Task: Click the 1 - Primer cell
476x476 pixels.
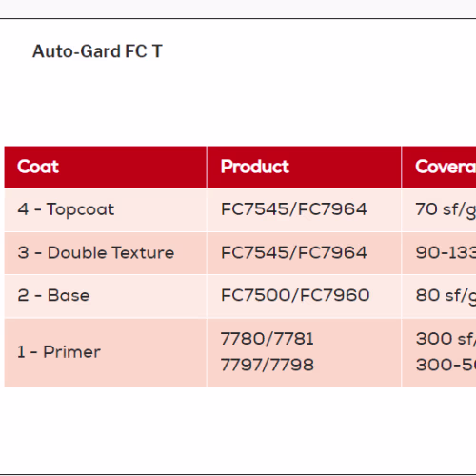Action: pos(106,352)
